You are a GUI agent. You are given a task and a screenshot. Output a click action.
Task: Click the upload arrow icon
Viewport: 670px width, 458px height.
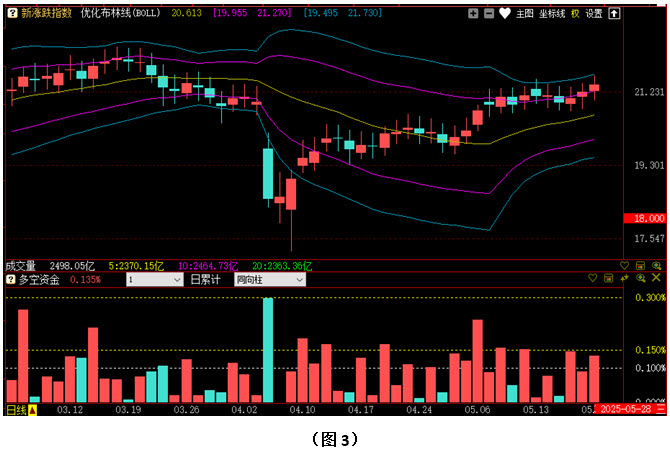[614, 14]
